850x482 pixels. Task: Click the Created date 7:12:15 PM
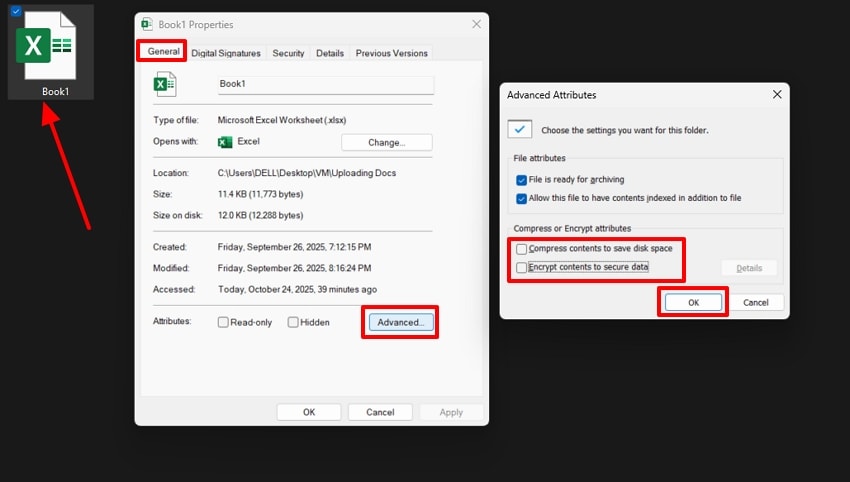click(294, 247)
